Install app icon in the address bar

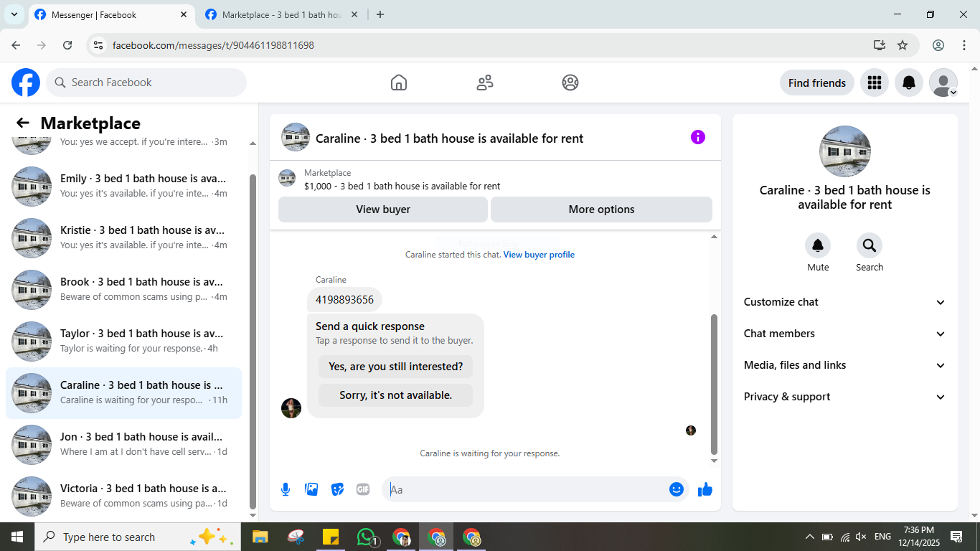(880, 45)
